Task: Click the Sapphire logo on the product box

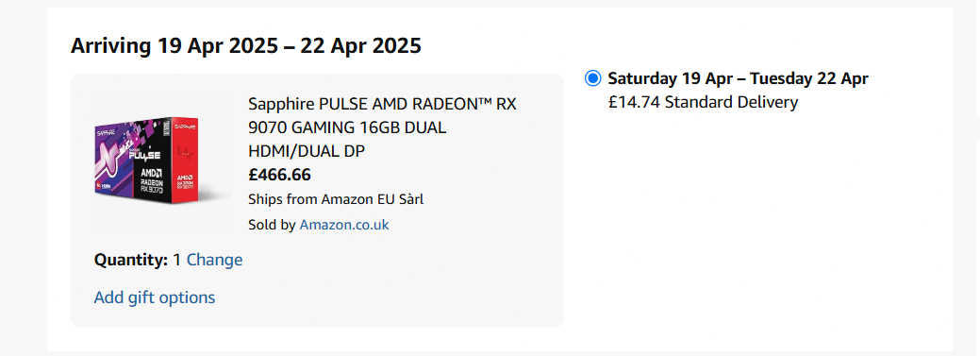Action: click(x=106, y=132)
